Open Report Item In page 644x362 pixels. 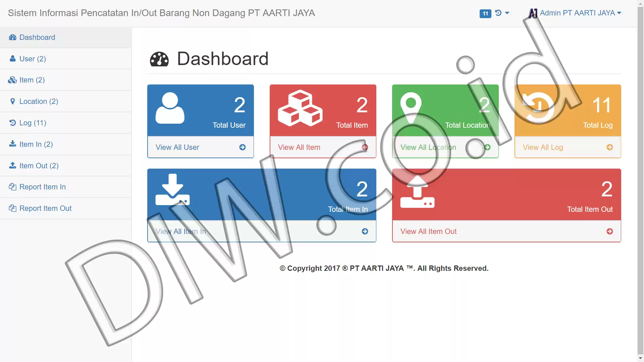(x=65, y=187)
